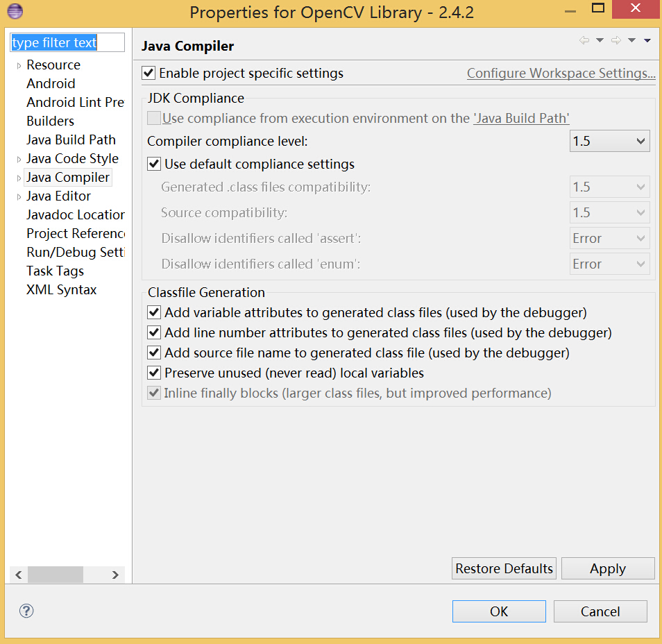Toggle Use compliance from execution environment checkbox
The image size is (662, 644).
(x=153, y=118)
